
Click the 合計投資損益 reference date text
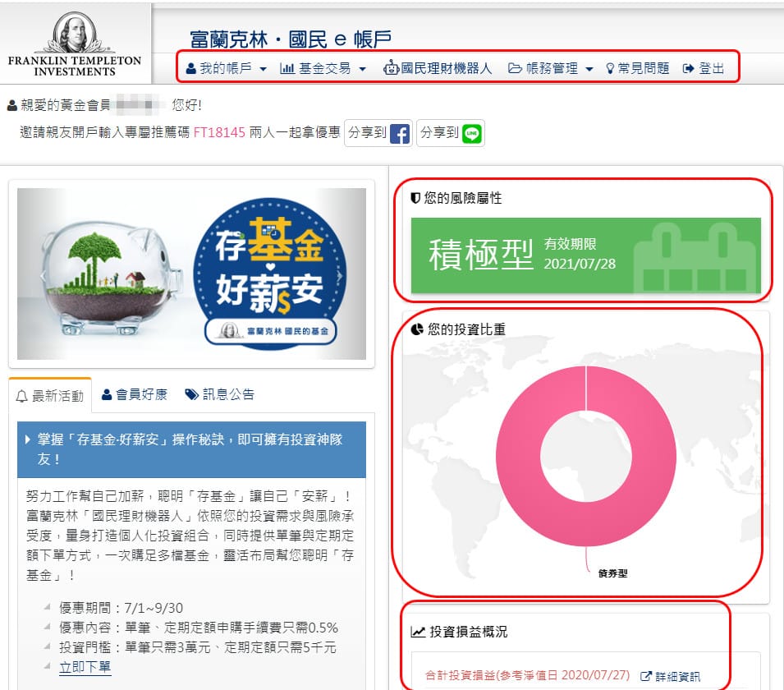click(x=528, y=675)
